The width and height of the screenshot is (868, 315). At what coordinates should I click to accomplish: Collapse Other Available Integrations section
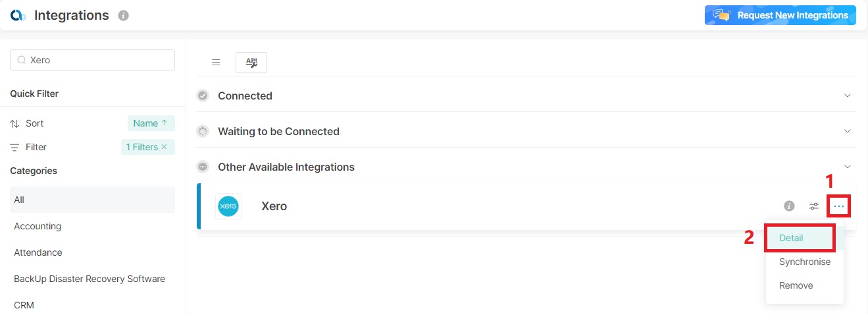[x=848, y=167]
